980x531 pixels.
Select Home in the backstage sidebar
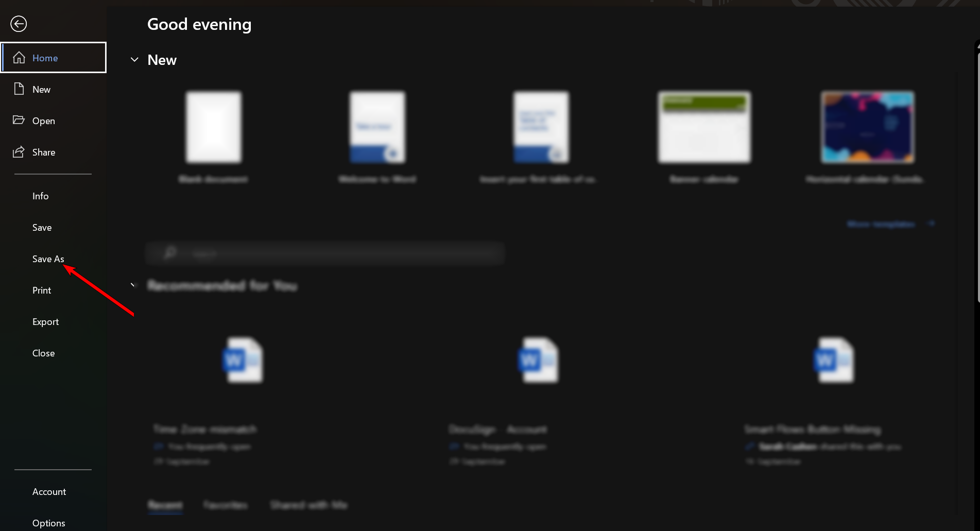coord(54,58)
